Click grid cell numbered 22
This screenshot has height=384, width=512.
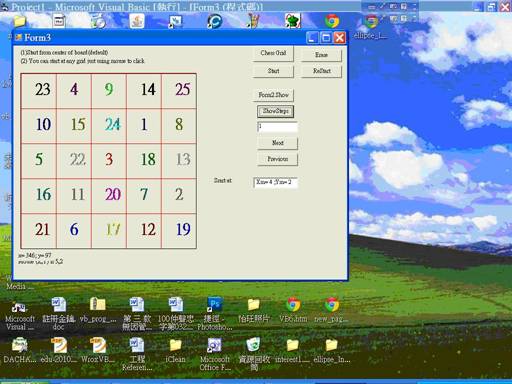(74, 161)
